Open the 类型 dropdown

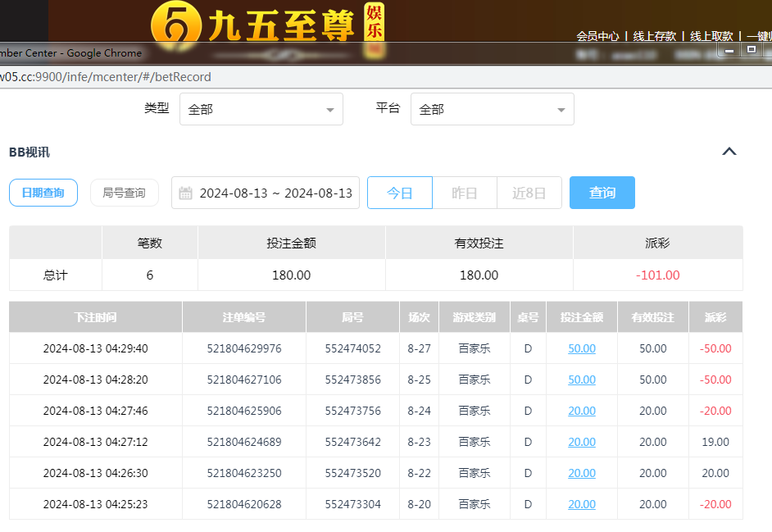tap(261, 109)
